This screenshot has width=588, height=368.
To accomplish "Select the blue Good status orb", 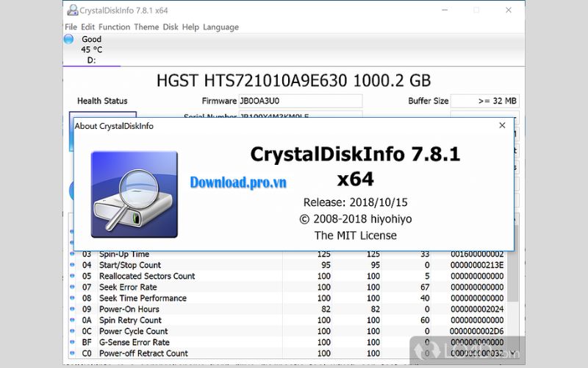I will 69,39.
